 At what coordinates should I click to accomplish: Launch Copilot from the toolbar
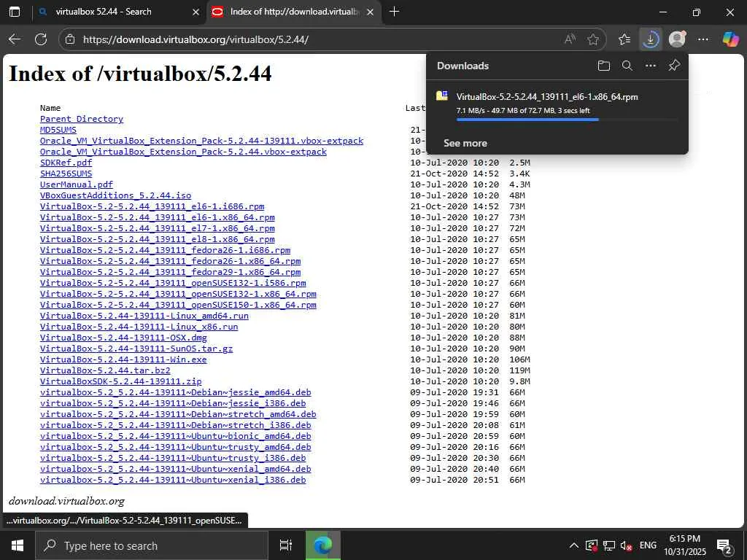[730, 39]
